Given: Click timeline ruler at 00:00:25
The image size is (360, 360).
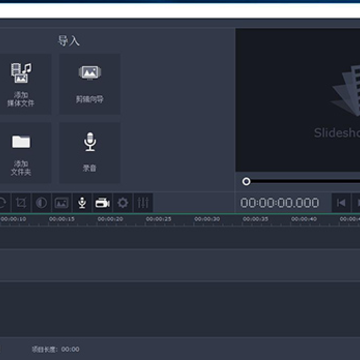Looking at the screenshot, I should (159, 219).
